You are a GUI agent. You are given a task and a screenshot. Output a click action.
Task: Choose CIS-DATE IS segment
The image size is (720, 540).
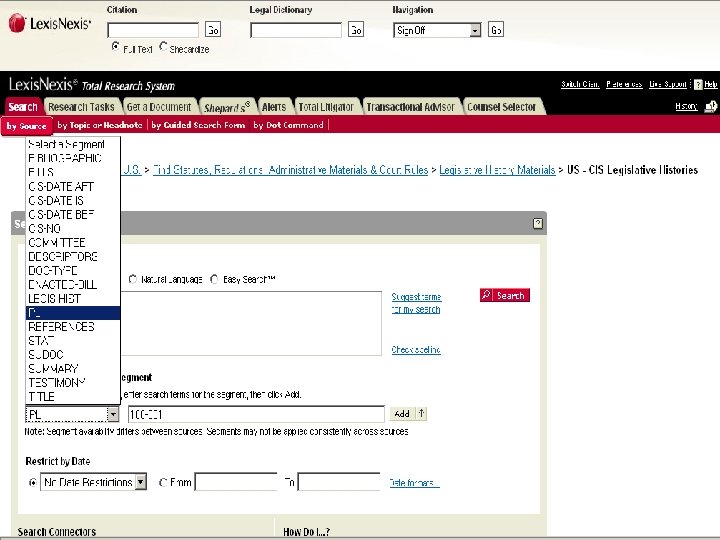click(73, 201)
